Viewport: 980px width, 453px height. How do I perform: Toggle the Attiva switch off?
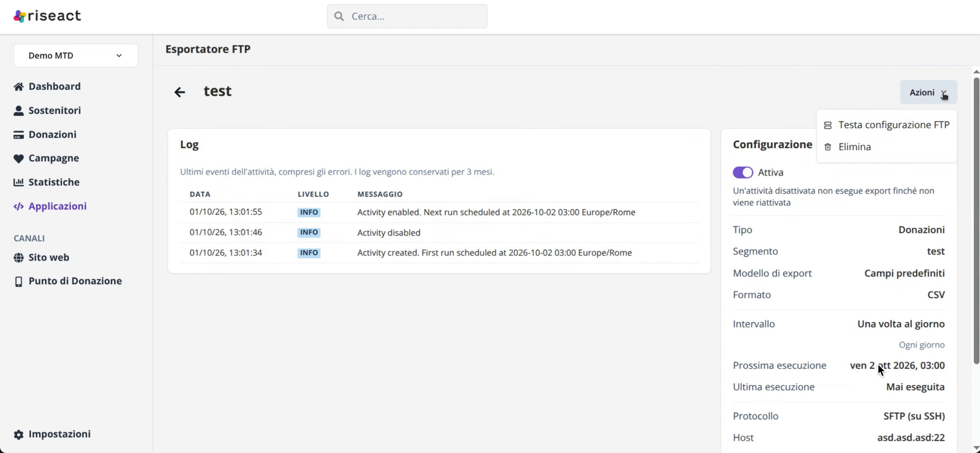pos(743,173)
